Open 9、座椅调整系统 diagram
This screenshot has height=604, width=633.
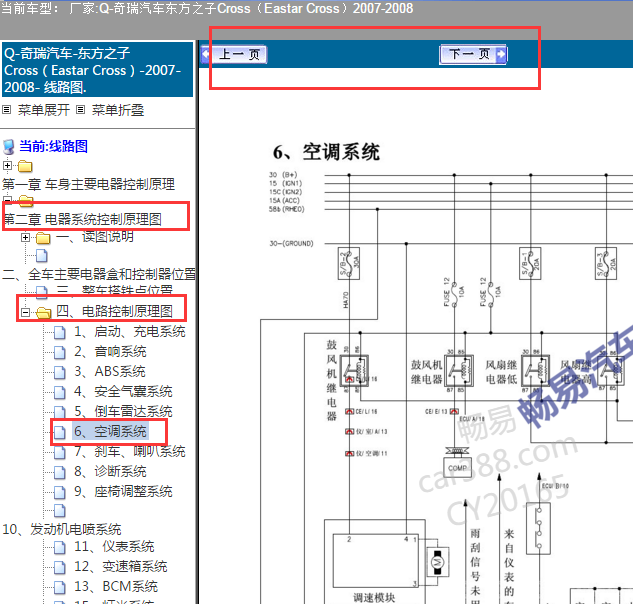[123, 491]
